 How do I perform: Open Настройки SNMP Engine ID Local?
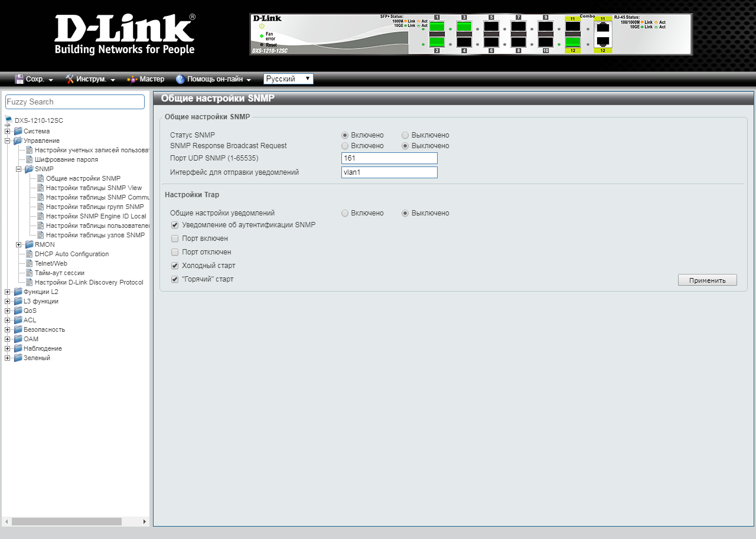click(96, 216)
